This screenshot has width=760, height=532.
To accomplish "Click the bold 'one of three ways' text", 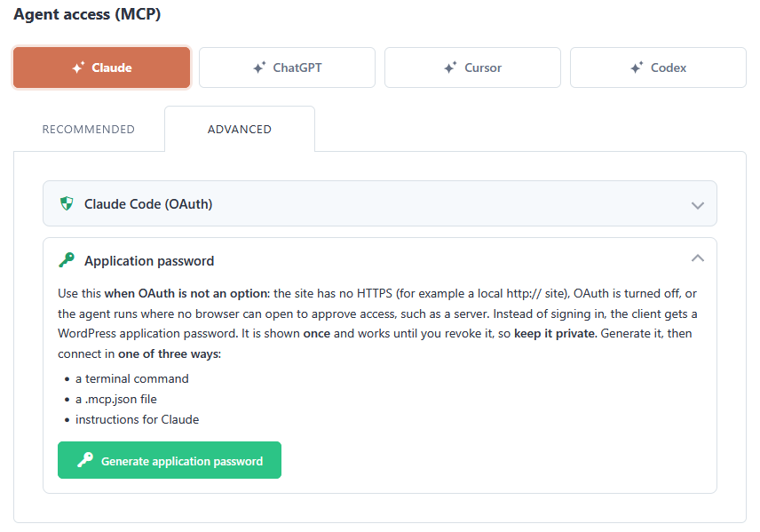I will click(x=169, y=354).
